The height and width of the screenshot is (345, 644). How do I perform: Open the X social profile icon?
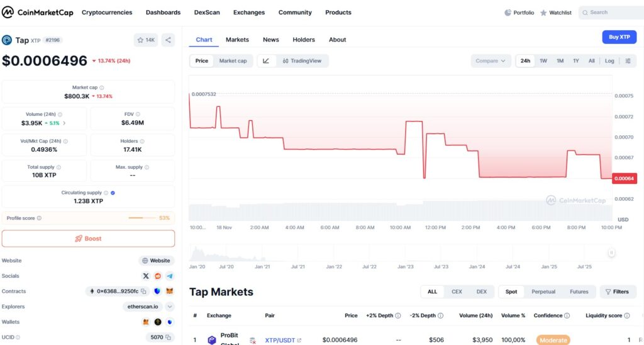pos(146,276)
